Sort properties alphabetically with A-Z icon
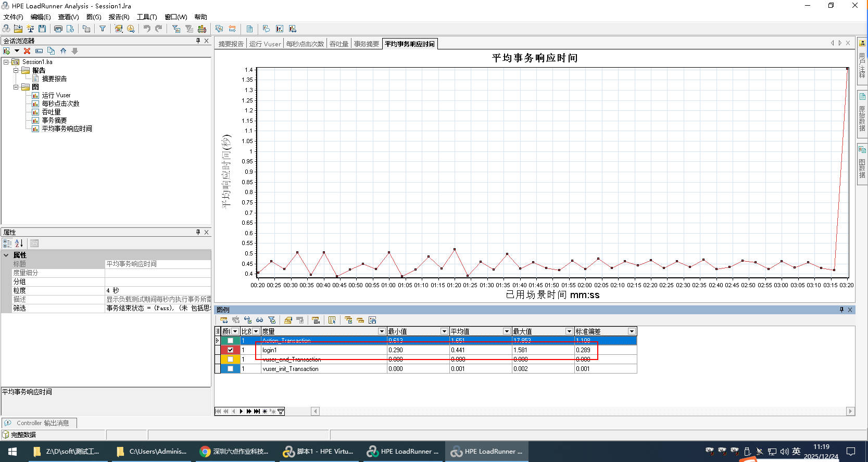The width and height of the screenshot is (868, 462). click(19, 243)
